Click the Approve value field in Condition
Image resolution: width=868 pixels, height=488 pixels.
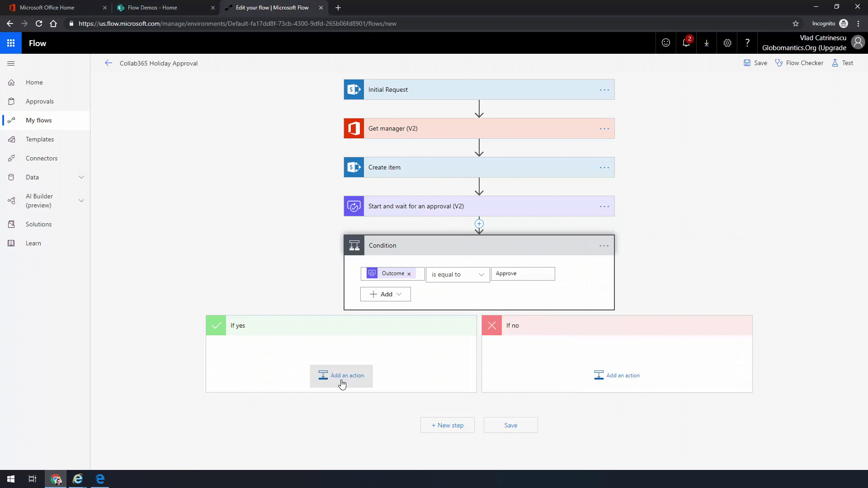click(523, 274)
